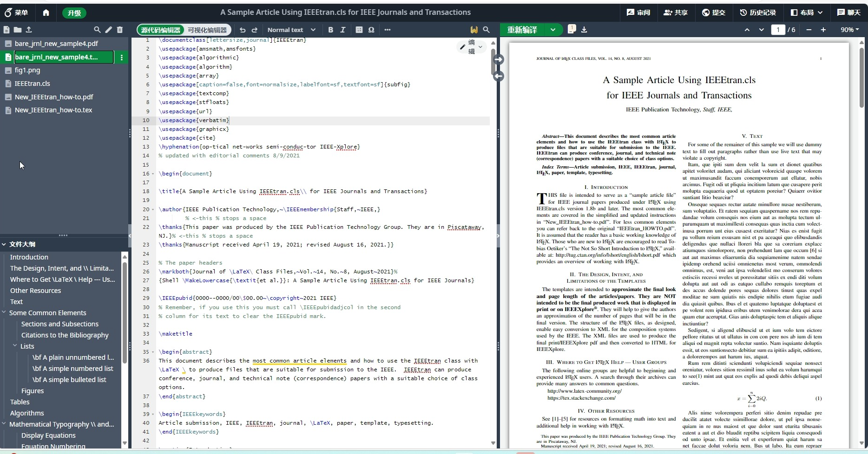The image size is (868, 454).
Task: Jump to Citations to the Bibliography outline item
Action: click(x=65, y=335)
